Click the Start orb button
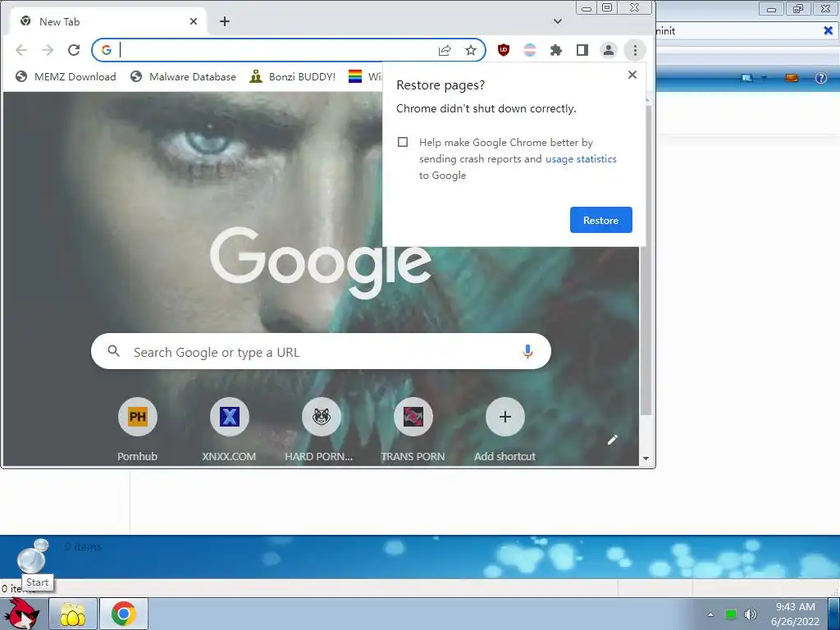840x630 pixels. click(x=33, y=556)
